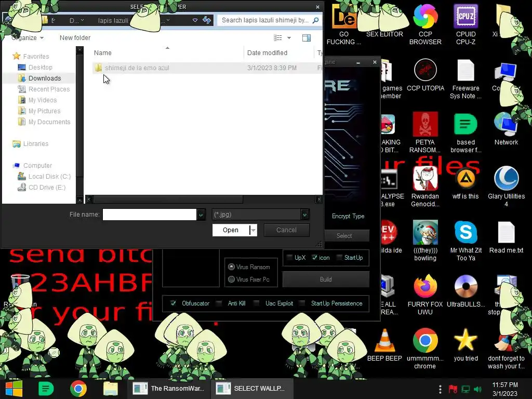The image size is (532, 399).
Task: Select the Virus Ransom radio button
Action: pyautogui.click(x=231, y=267)
